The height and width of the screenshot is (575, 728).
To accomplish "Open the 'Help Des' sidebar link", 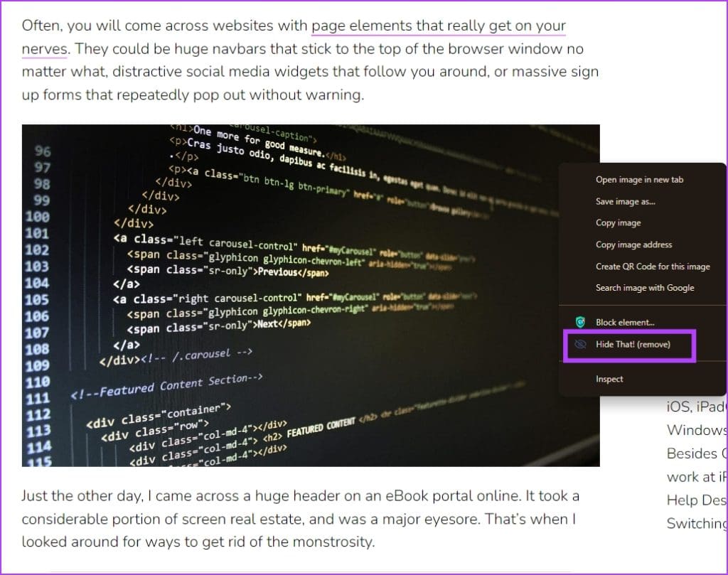I will 695,500.
